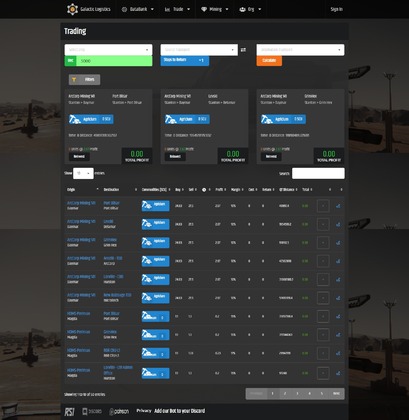
Task: Click the chart icon in the first table row
Action: (338, 206)
